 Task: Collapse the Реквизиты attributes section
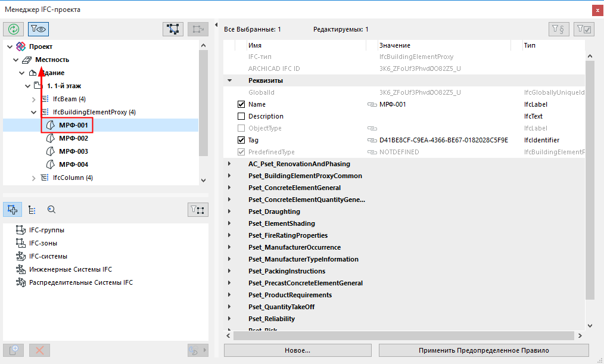coord(229,80)
